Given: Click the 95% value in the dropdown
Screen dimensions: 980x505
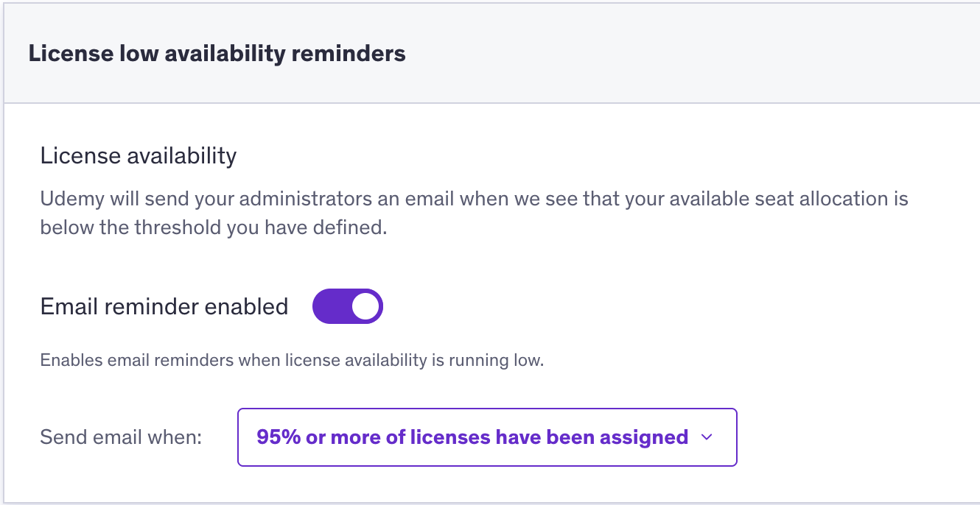Looking at the screenshot, I should pos(279,437).
